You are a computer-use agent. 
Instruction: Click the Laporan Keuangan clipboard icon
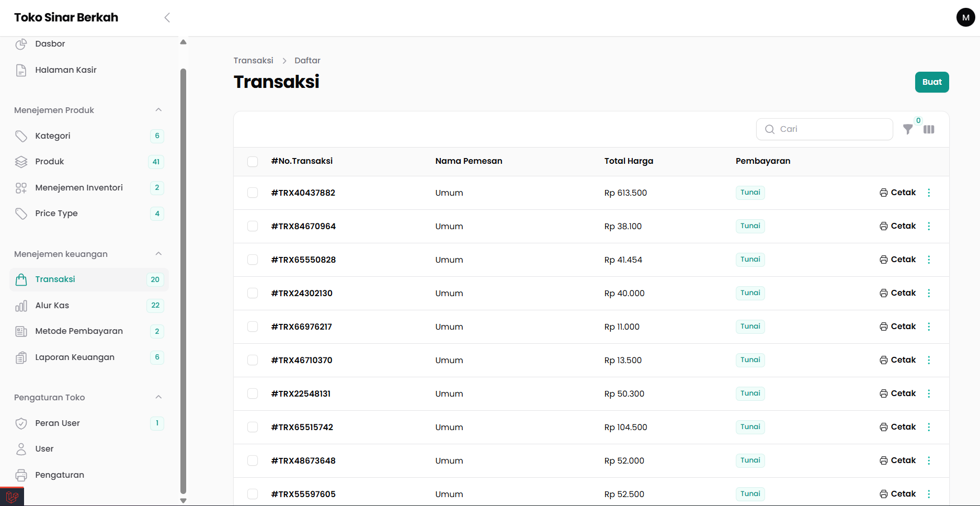[x=21, y=357]
